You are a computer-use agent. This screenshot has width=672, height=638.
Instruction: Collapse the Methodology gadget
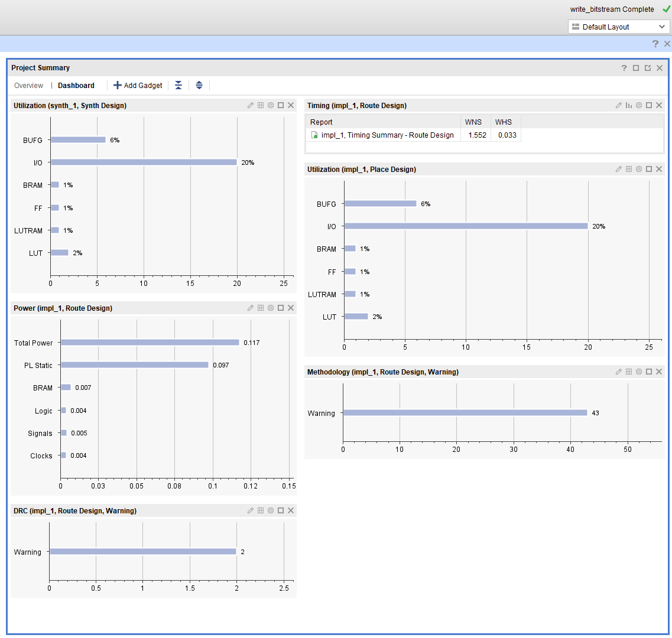638,372
